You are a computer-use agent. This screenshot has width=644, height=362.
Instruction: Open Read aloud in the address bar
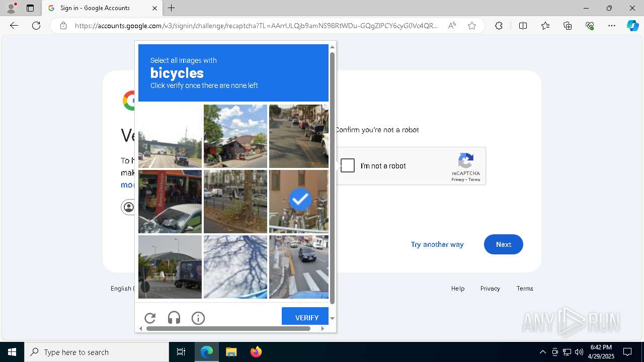coord(452,26)
